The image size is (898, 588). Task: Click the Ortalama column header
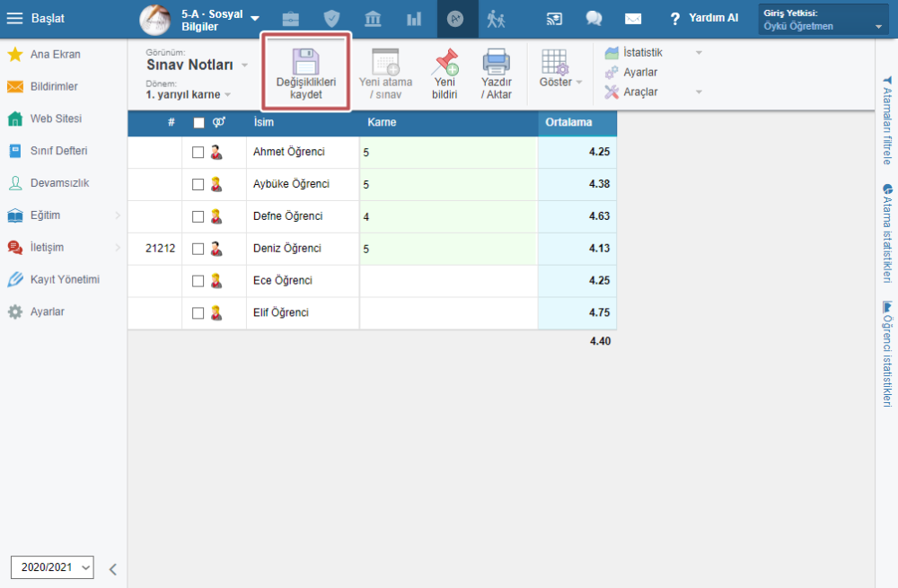click(568, 122)
